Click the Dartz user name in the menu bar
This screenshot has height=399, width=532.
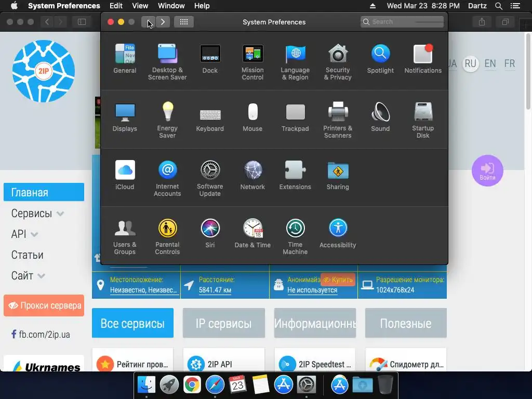point(477,6)
